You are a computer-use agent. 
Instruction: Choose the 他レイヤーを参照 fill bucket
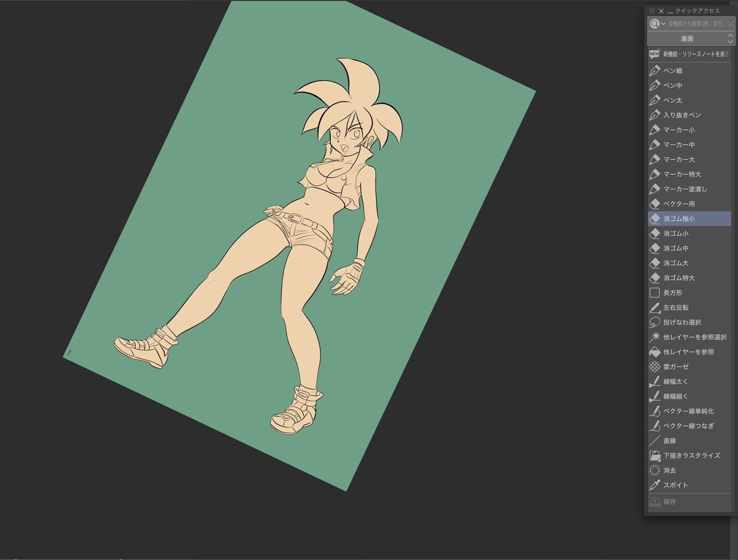689,352
